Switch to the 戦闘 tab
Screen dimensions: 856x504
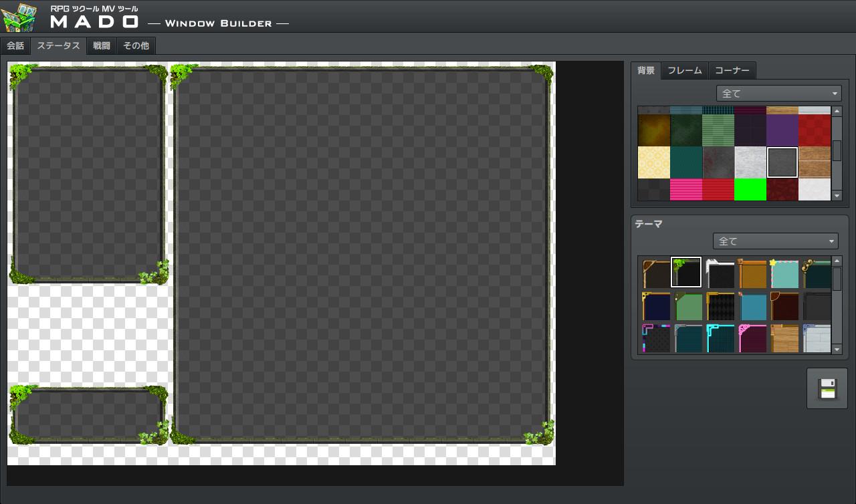102,46
